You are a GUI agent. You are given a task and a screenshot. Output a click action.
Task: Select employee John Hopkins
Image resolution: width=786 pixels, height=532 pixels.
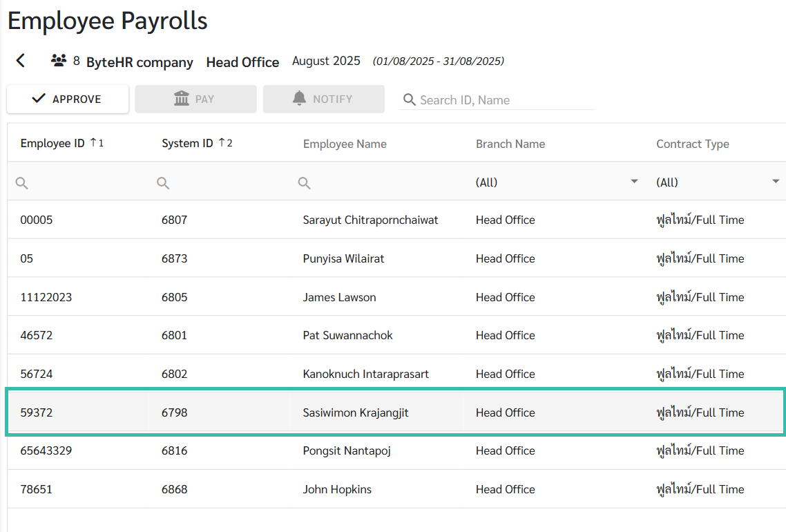pyautogui.click(x=337, y=489)
